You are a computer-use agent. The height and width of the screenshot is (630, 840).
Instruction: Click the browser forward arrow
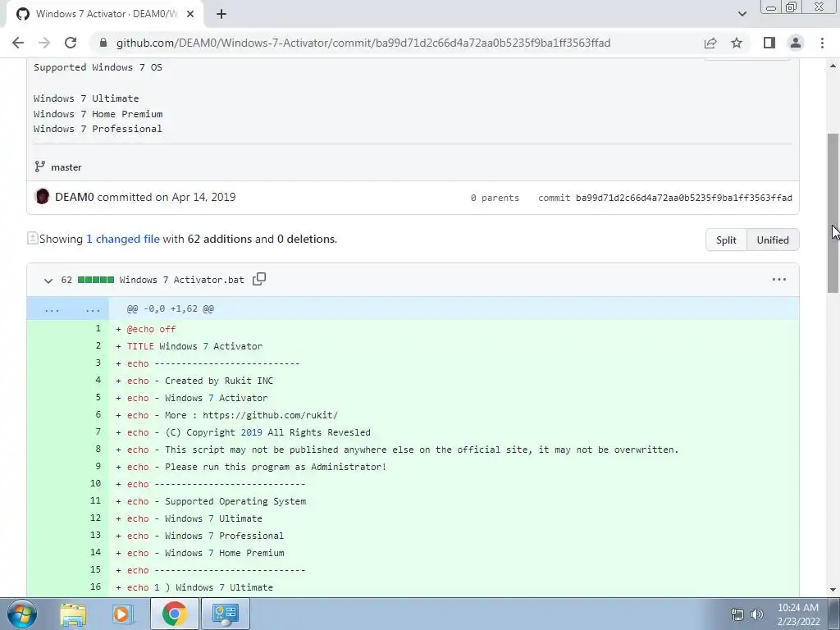(44, 43)
